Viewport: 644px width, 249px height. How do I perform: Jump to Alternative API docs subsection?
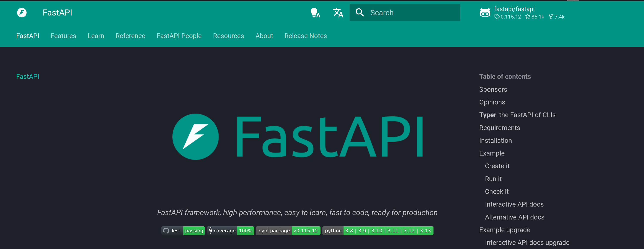point(515,217)
